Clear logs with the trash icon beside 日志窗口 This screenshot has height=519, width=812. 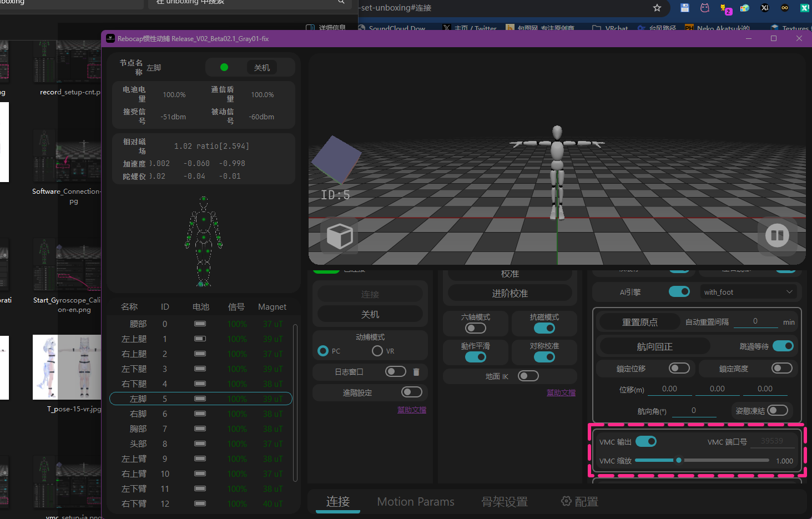[416, 372]
